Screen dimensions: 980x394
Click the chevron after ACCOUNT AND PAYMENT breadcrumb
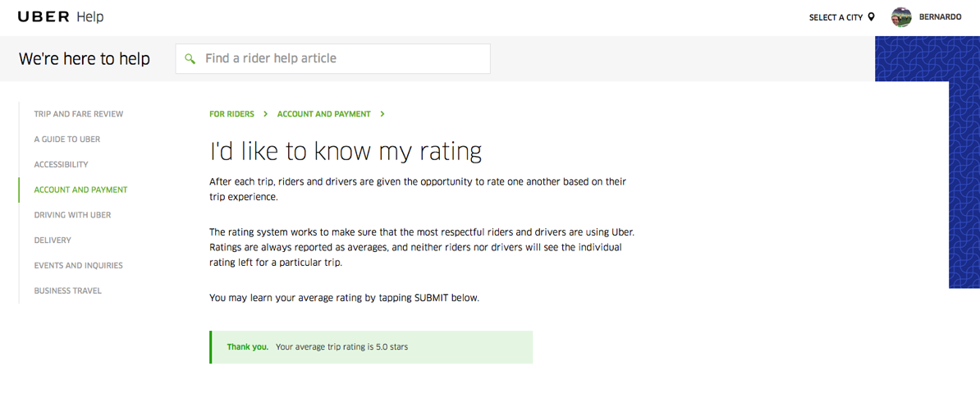(382, 114)
